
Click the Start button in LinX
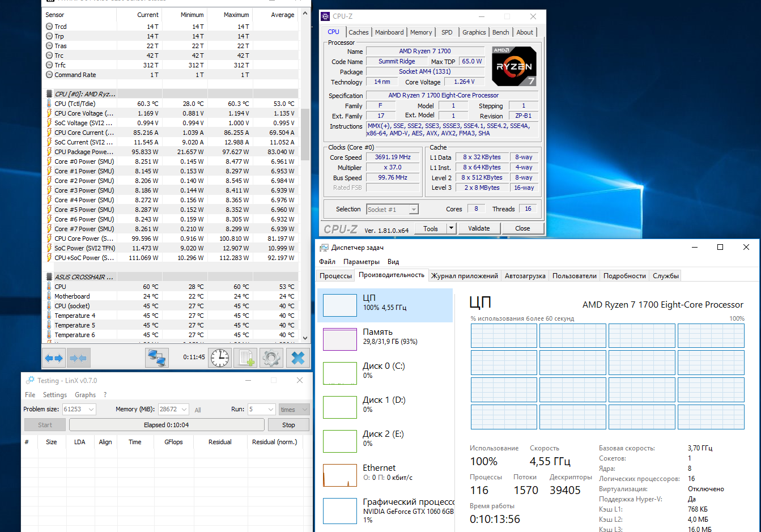(45, 425)
